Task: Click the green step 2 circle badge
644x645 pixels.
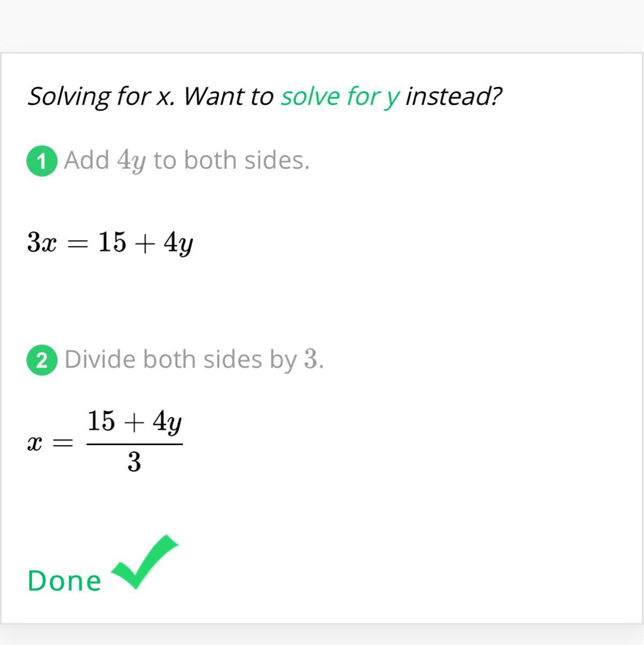Action: (42, 360)
